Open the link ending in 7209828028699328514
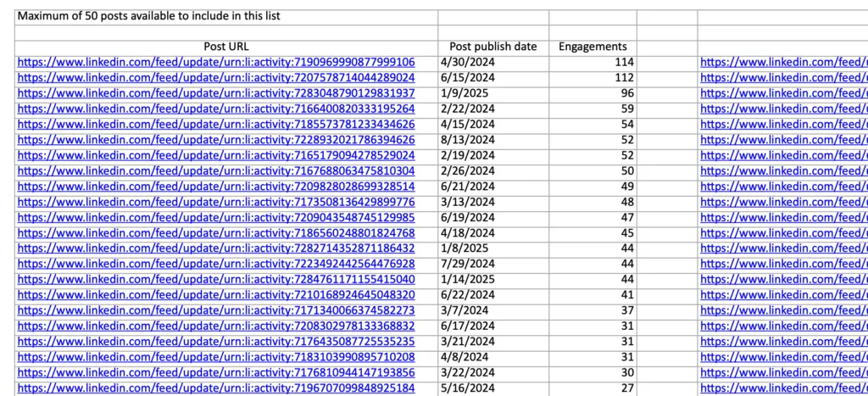 (x=216, y=187)
